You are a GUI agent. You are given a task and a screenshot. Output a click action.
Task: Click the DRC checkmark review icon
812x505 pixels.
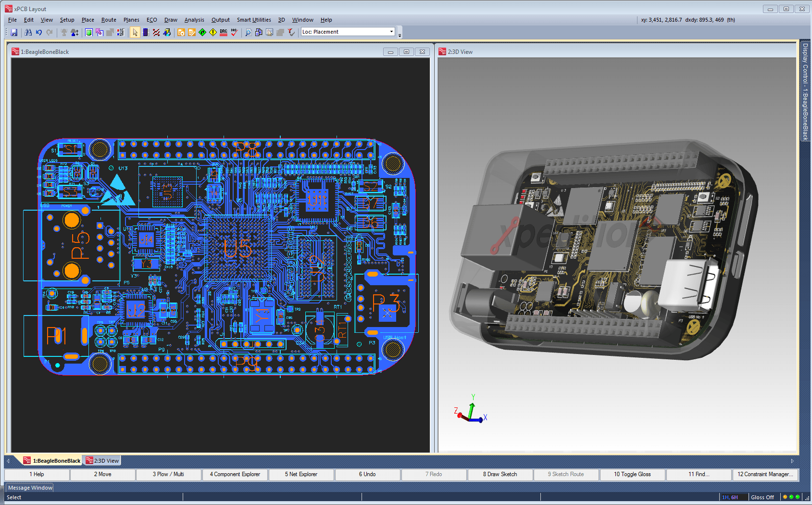234,32
